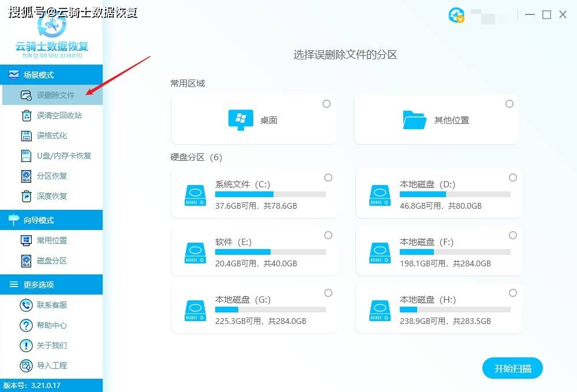Open the 帮助中心 link
This screenshot has width=577, height=392.
point(53,326)
